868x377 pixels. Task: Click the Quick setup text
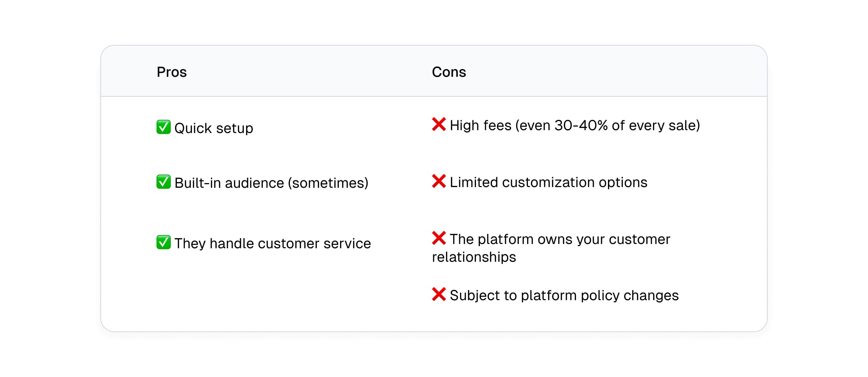click(214, 128)
